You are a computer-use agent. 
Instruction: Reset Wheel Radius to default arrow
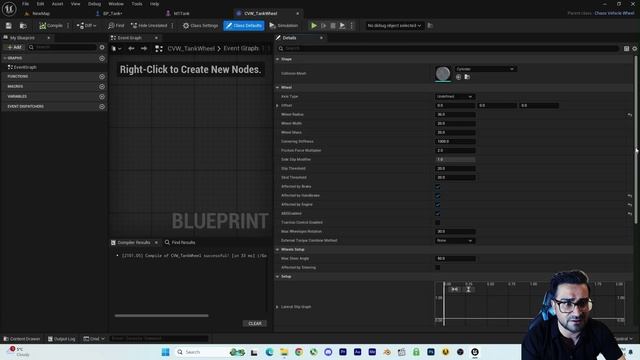click(x=629, y=115)
